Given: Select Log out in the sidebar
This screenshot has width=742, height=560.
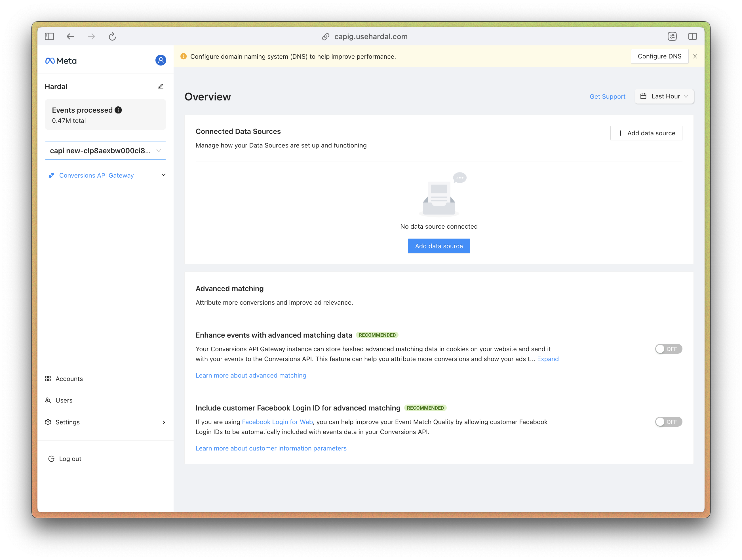Looking at the screenshot, I should (x=65, y=459).
